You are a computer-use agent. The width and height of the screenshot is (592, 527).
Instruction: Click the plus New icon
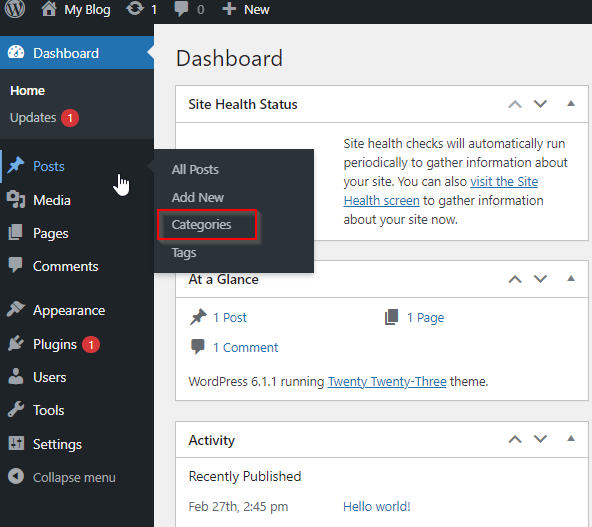[x=229, y=9]
